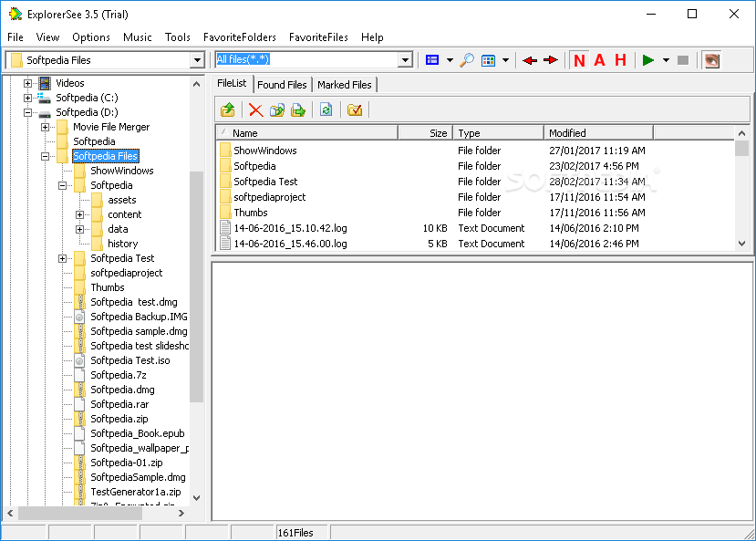This screenshot has height=541, width=756.
Task: Click the red right arrow icon
Action: pos(550,60)
